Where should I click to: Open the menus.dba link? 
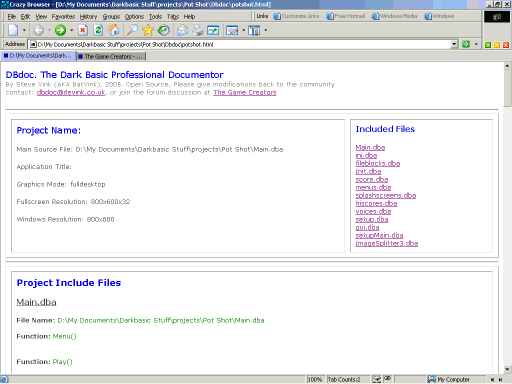coord(373,187)
